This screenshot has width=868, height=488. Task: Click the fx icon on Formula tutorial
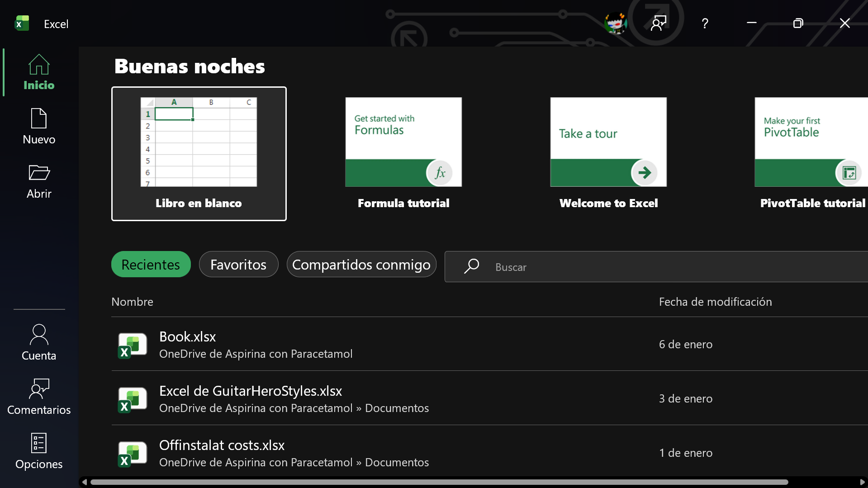click(440, 172)
